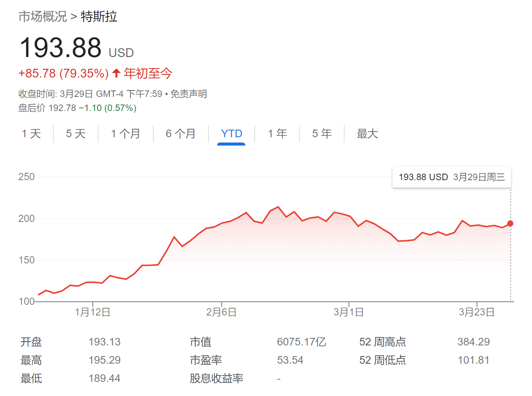Click the 开盘 value 193.13

pos(105,342)
